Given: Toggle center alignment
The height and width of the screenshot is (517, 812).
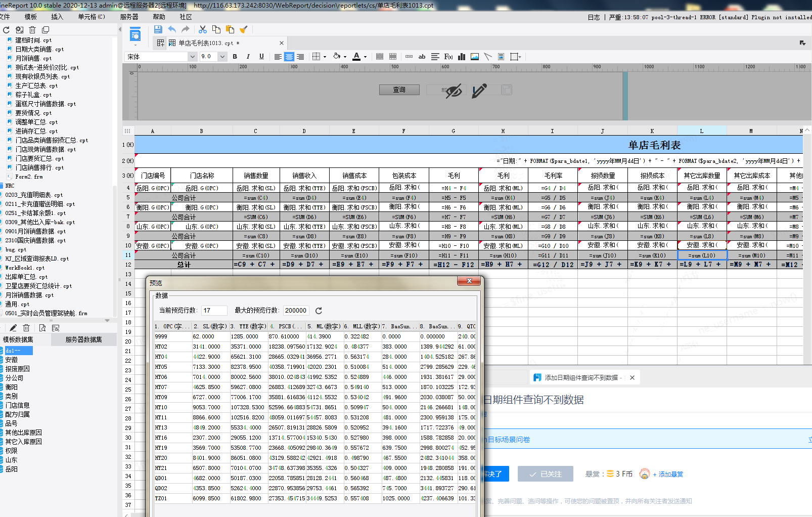Looking at the screenshot, I should tap(289, 57).
